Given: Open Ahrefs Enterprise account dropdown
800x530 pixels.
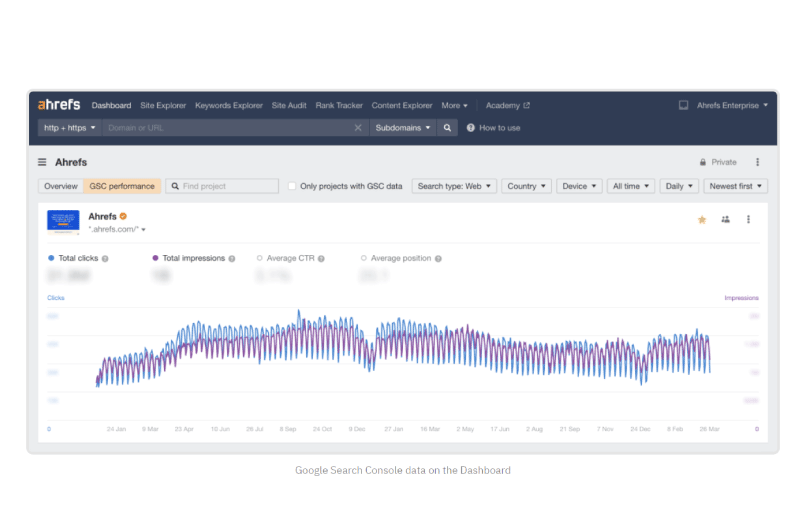Looking at the screenshot, I should [732, 105].
